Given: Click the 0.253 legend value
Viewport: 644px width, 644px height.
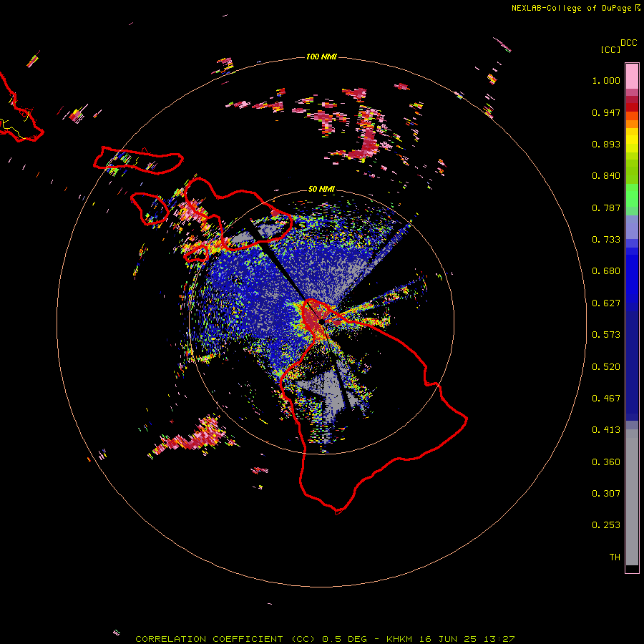Looking at the screenshot, I should coord(606,525).
